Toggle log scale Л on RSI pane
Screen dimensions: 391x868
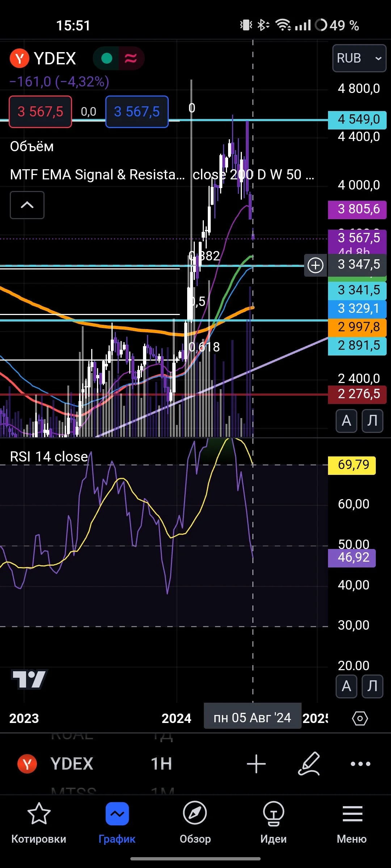click(x=373, y=686)
